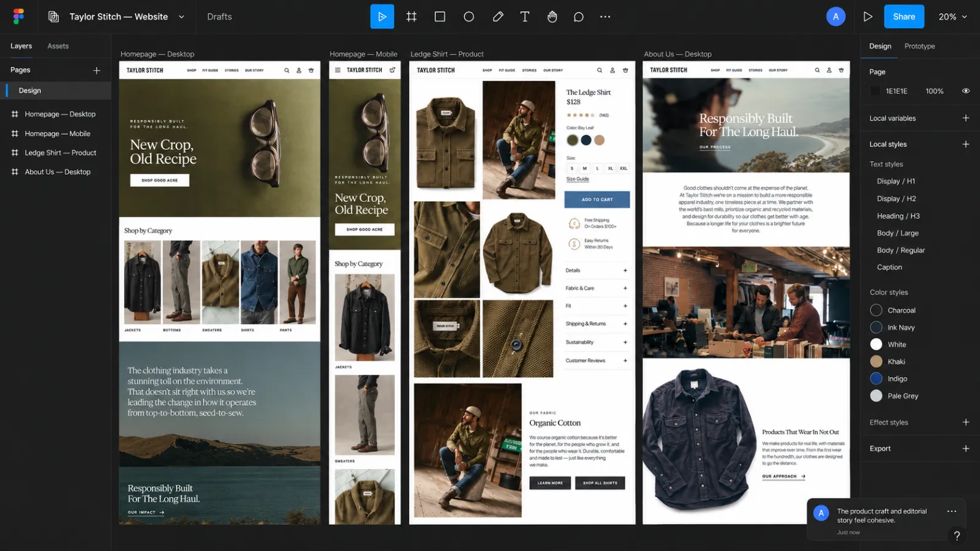
Task: Switch to the Assets tab
Action: (58, 46)
